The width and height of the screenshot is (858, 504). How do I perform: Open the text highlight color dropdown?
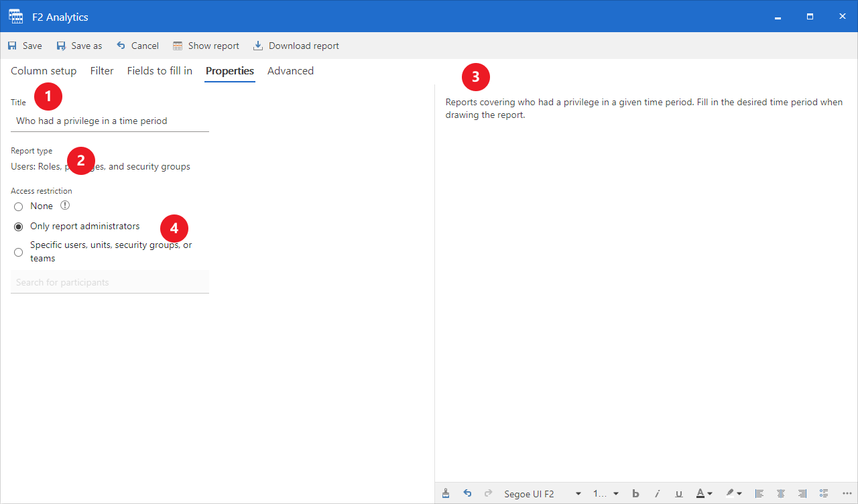click(735, 494)
